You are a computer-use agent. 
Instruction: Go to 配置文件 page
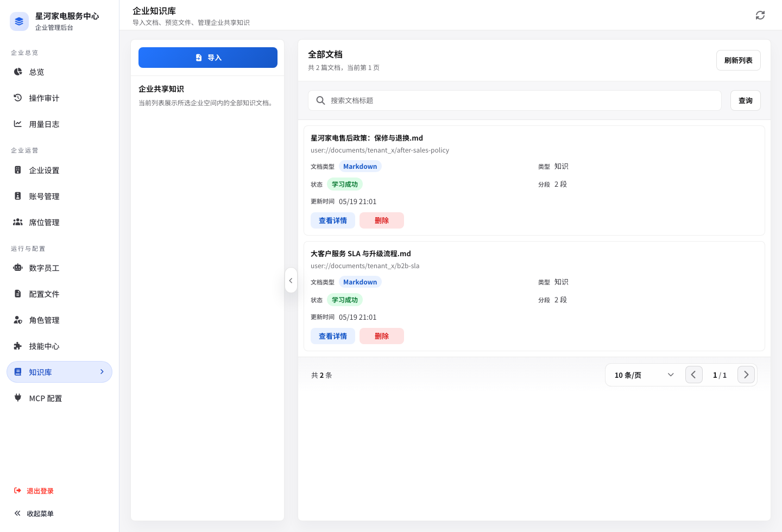(x=59, y=294)
